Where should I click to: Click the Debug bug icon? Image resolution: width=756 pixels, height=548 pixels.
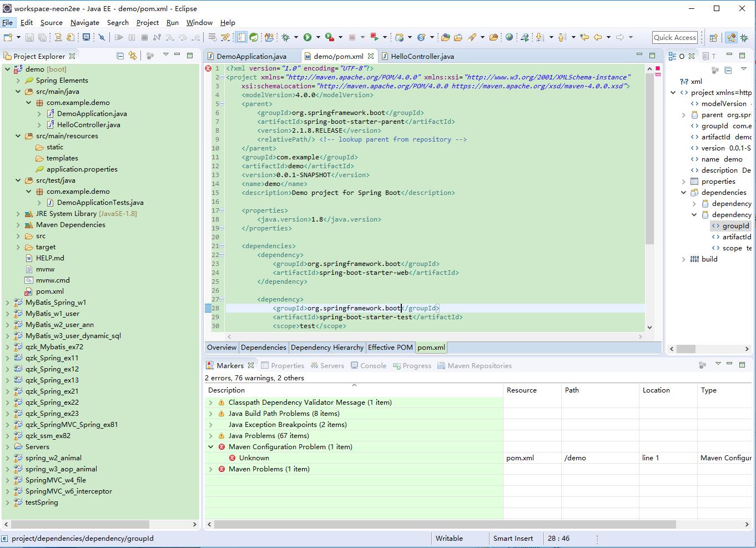click(286, 37)
